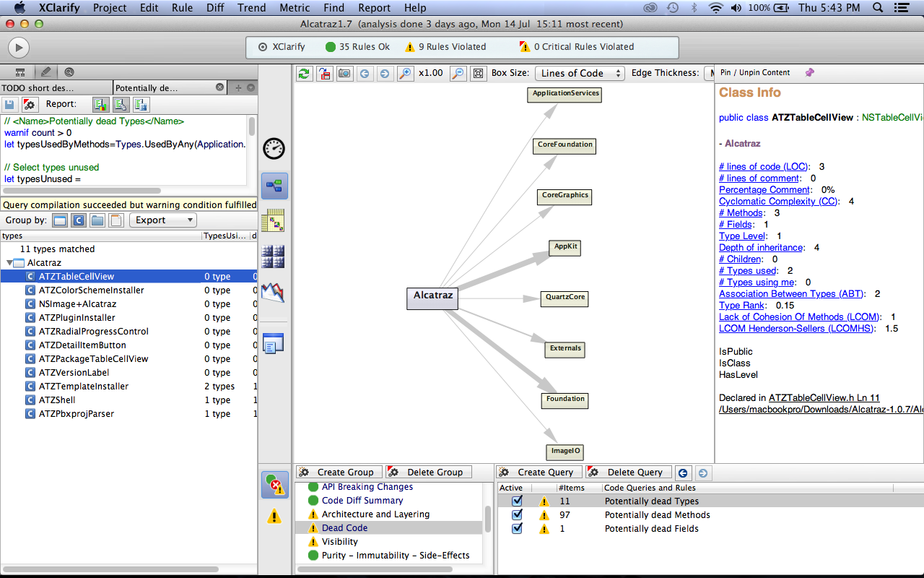924x578 pixels.
Task: Uncheck Active for Potentially dead Fields
Action: tap(517, 528)
